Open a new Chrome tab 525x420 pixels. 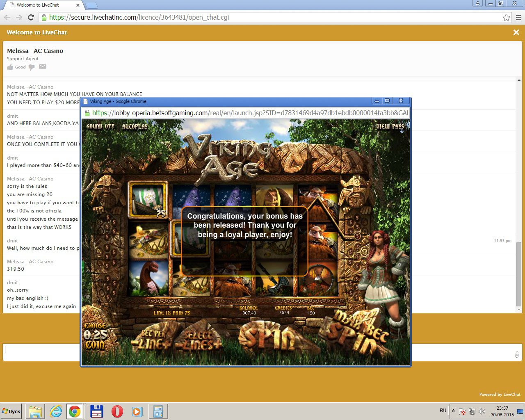coord(91,5)
